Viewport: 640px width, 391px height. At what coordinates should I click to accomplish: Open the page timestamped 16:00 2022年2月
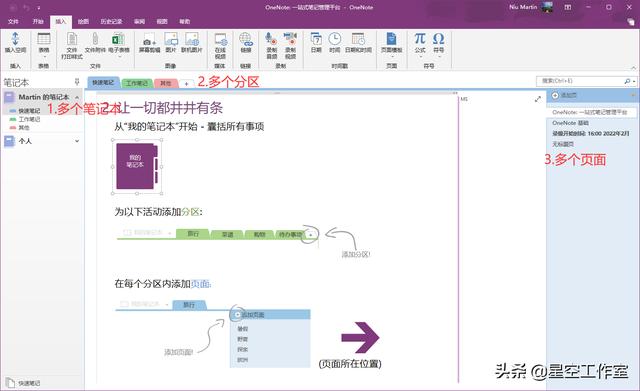coord(591,133)
